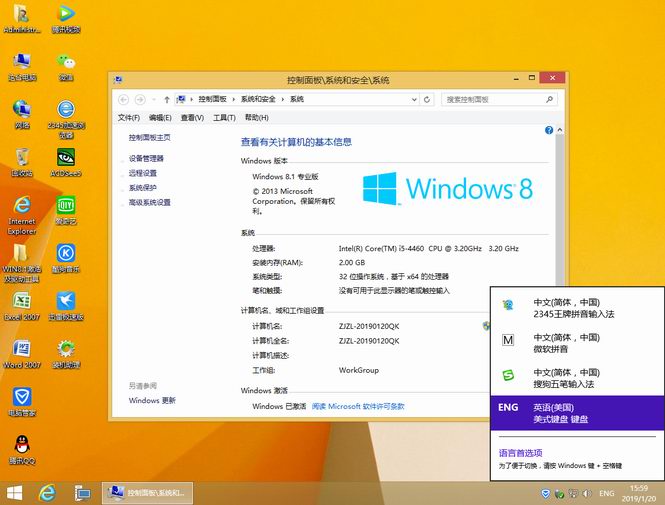Click 设备管理器 link in sidebar
Viewport: 665px width, 505px height.
click(146, 158)
